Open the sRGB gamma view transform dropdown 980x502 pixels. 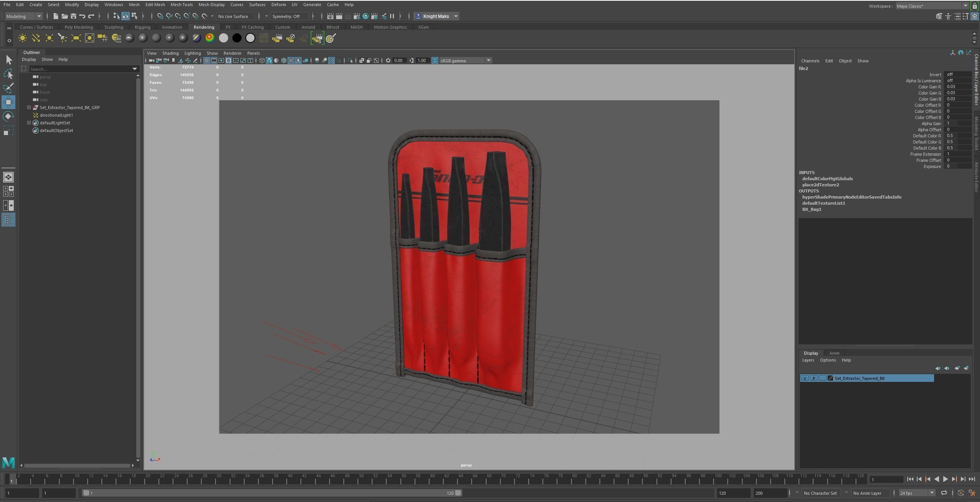pos(465,60)
